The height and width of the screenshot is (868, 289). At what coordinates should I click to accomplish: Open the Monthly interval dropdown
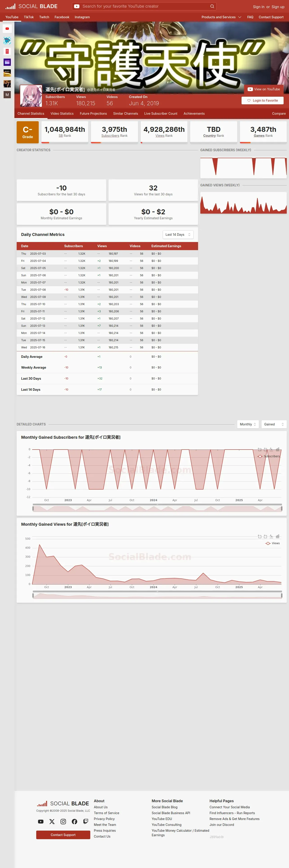pos(248,424)
